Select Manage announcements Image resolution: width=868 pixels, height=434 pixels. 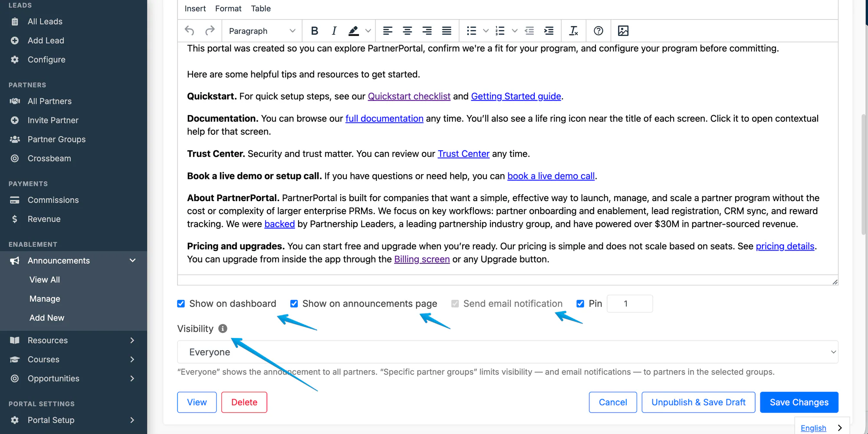[45, 299]
